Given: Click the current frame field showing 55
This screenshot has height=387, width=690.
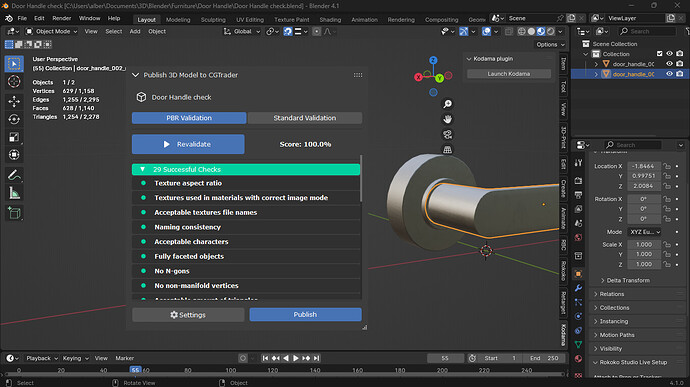Looking at the screenshot, I should (x=445, y=358).
